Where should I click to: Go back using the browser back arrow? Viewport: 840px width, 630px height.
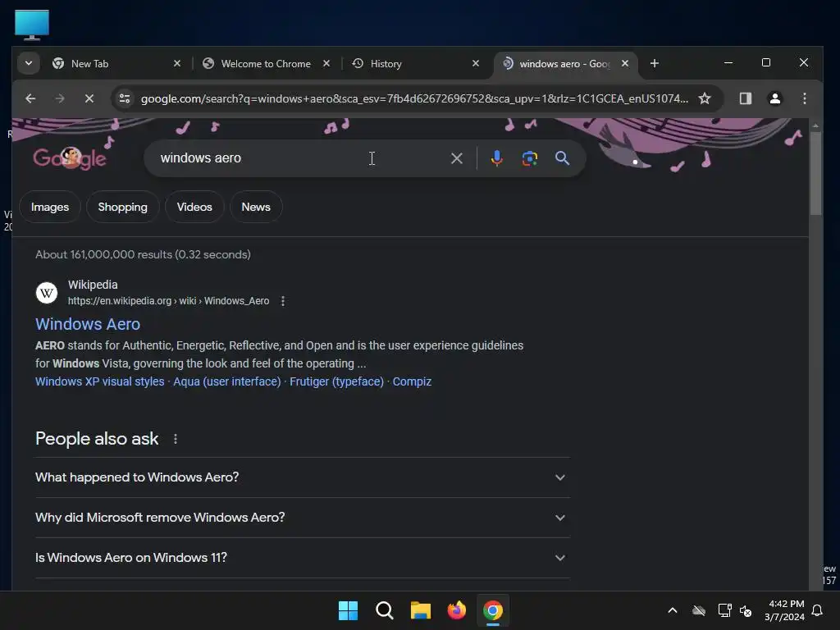(x=30, y=98)
